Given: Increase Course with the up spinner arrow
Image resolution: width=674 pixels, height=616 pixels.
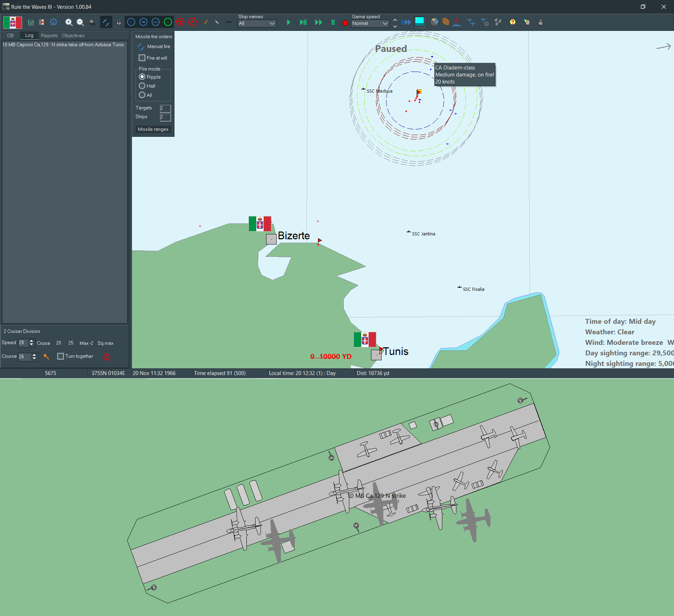Looking at the screenshot, I should pos(34,355).
